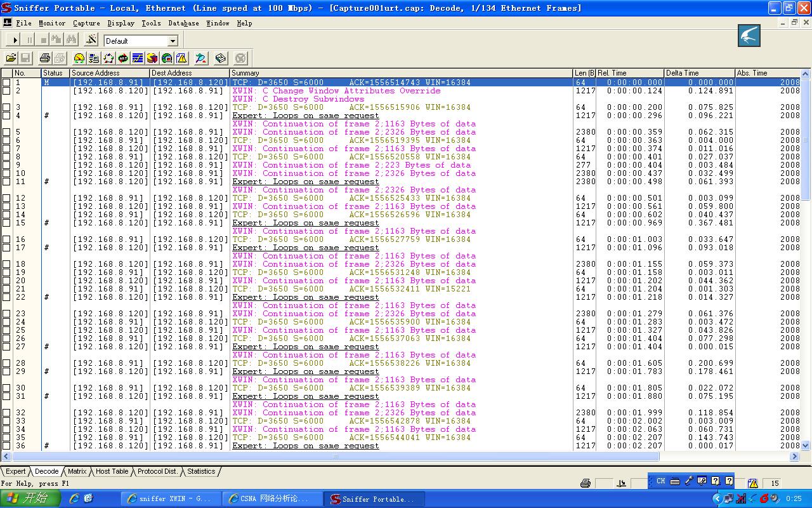Switch to the Protocol Dist. tab
The height and width of the screenshot is (508, 812).
(x=157, y=471)
